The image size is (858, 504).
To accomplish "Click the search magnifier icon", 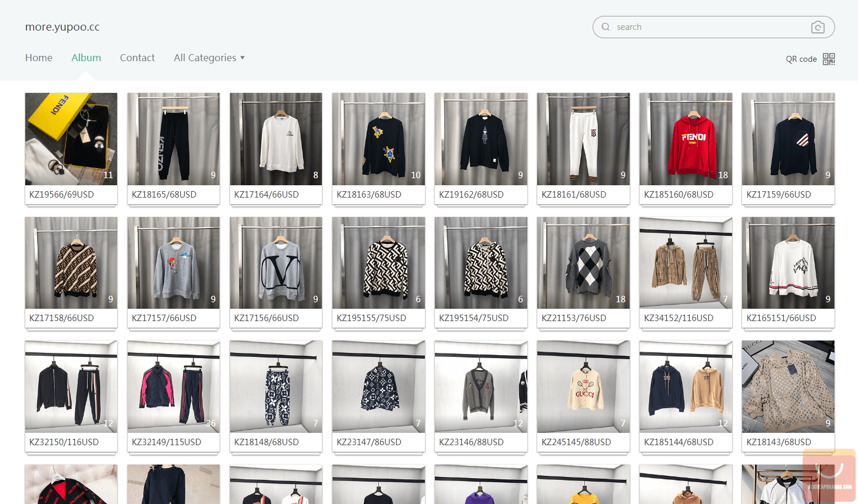I will coord(606,27).
